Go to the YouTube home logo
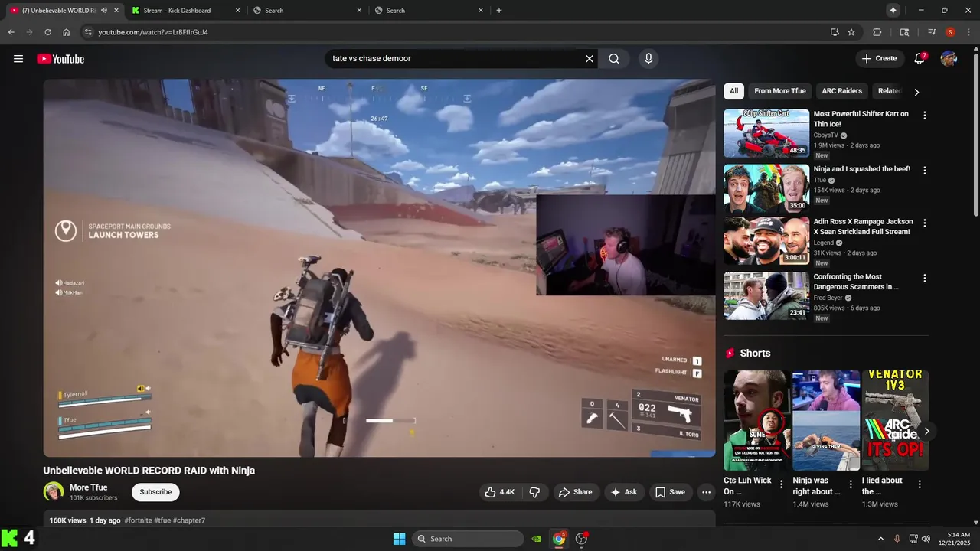Screen dimensions: 980x551 (x=60, y=59)
